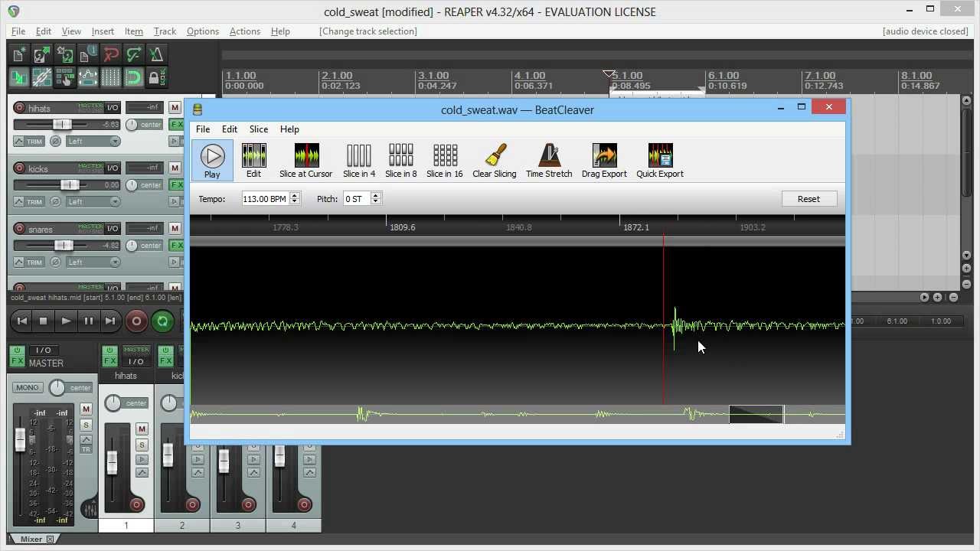
Task: Open BeatCleaver's Help menu
Action: (289, 129)
